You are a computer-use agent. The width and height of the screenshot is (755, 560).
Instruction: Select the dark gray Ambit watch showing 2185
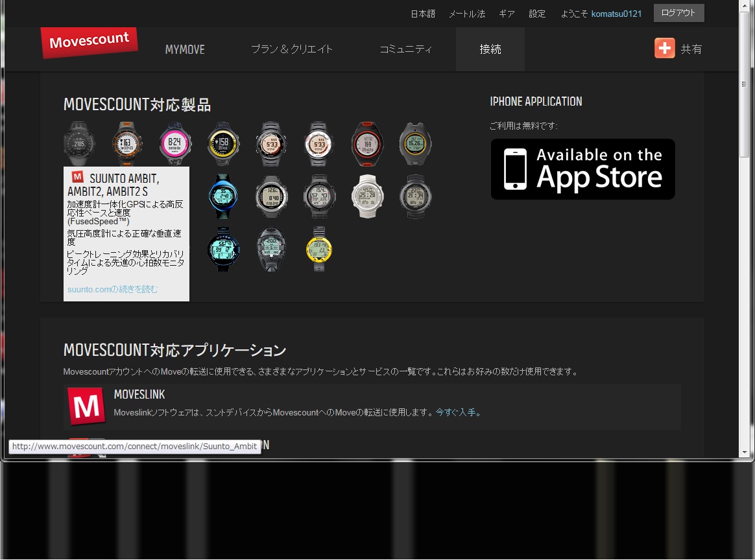[x=79, y=143]
